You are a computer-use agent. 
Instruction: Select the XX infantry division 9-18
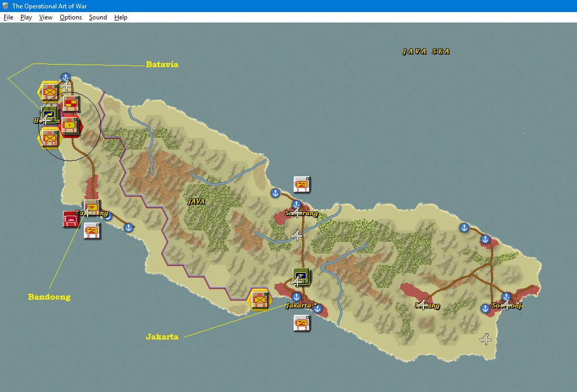point(50,139)
